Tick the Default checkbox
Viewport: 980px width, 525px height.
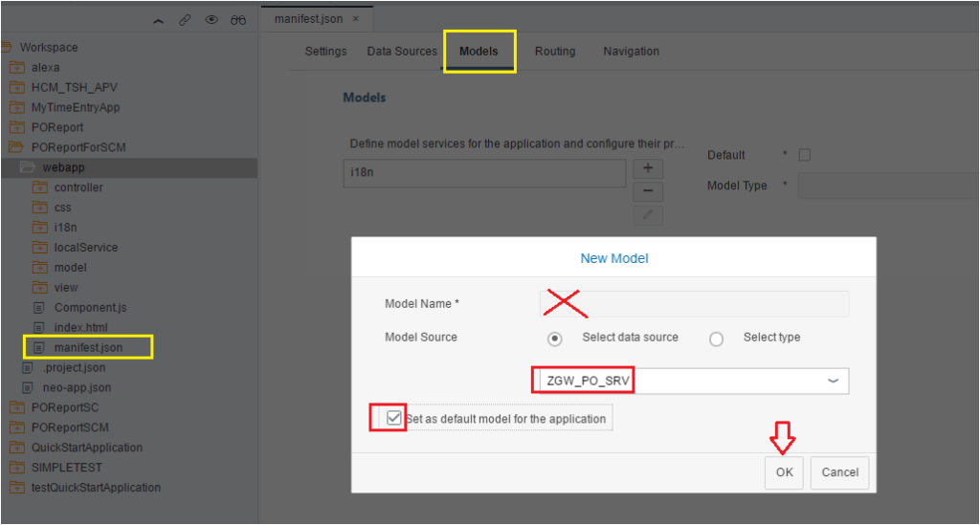click(804, 155)
